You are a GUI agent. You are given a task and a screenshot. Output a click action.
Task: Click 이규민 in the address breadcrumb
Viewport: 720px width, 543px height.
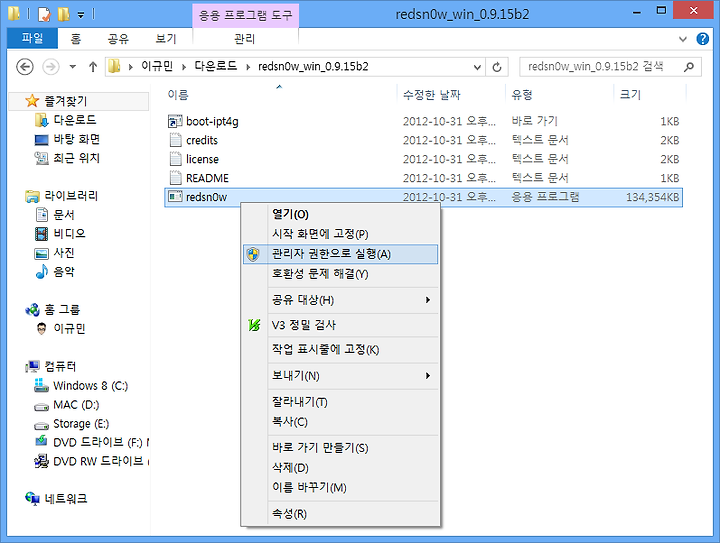(x=157, y=67)
